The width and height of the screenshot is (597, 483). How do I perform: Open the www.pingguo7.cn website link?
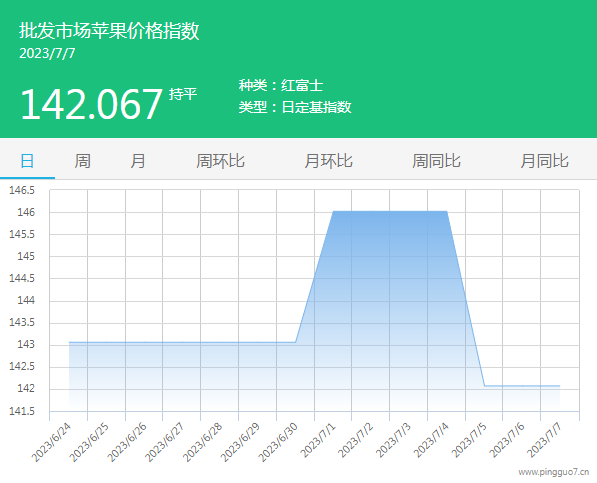pyautogui.click(x=554, y=472)
